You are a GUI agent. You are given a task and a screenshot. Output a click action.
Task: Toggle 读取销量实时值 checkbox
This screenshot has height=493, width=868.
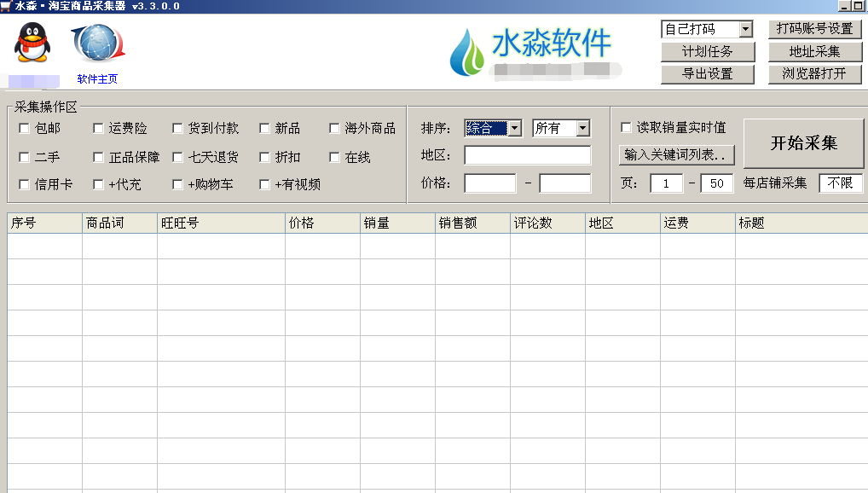[x=626, y=128]
